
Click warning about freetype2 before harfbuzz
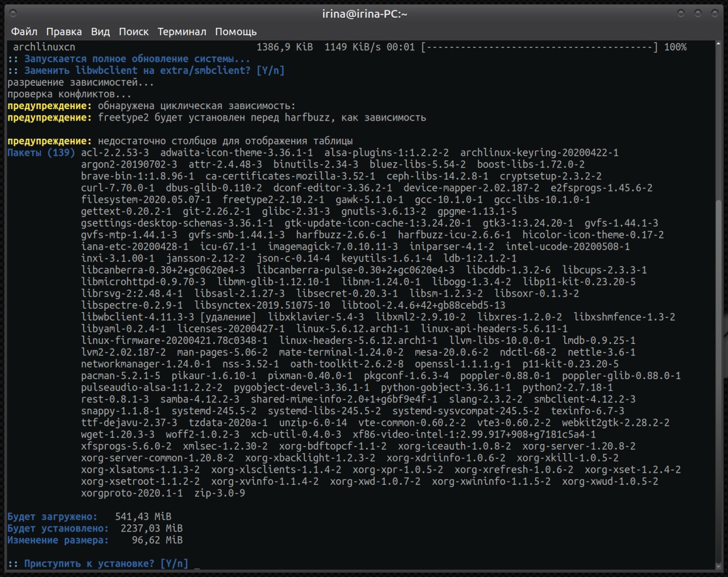[x=217, y=118]
